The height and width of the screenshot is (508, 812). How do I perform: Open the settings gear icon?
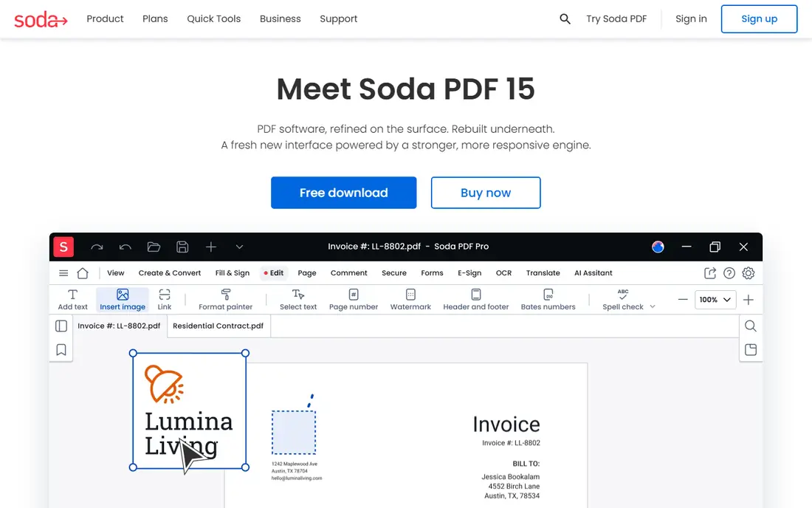tap(749, 273)
